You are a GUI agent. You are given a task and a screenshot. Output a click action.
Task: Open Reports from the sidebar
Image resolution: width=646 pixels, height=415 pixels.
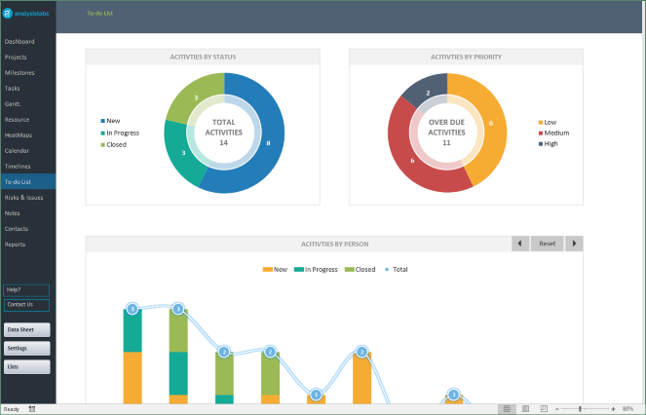tap(15, 244)
